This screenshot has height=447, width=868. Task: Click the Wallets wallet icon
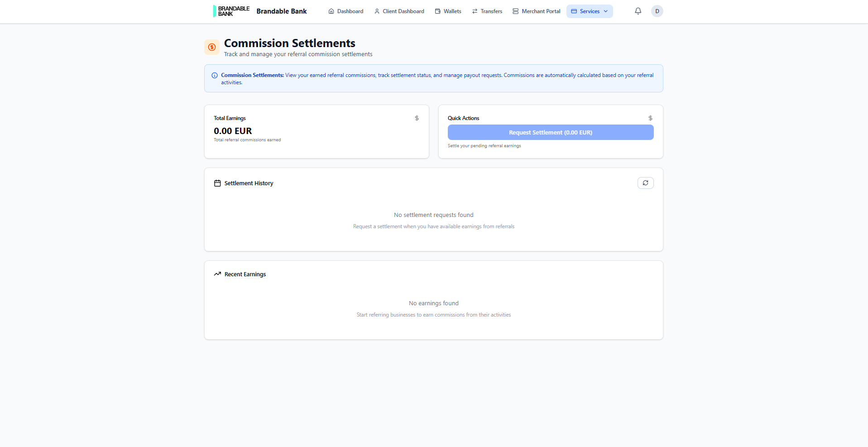click(437, 11)
